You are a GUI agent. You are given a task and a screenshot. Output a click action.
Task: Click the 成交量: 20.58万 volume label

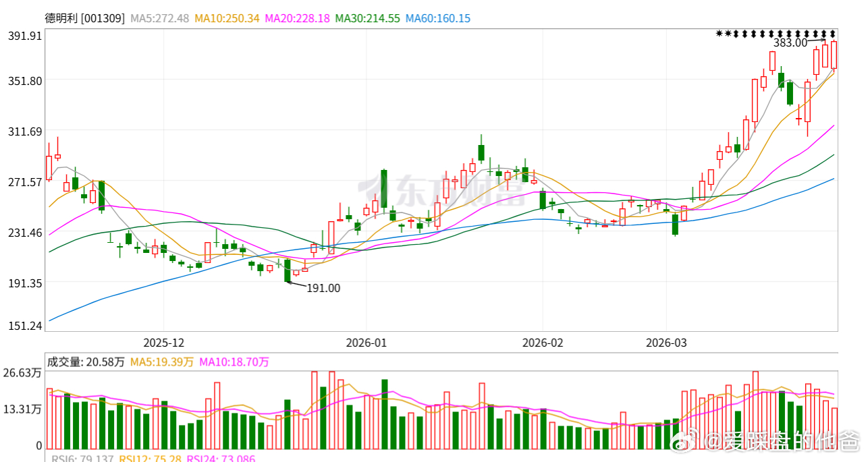[x=86, y=362]
